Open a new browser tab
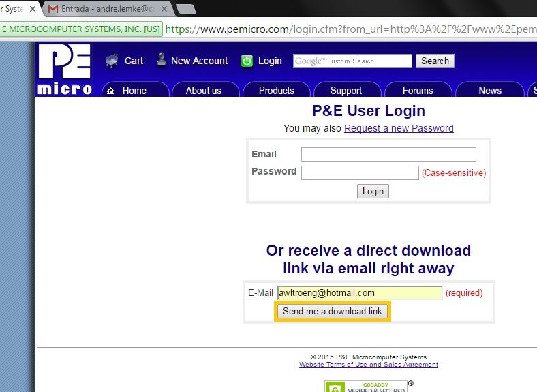 186,10
